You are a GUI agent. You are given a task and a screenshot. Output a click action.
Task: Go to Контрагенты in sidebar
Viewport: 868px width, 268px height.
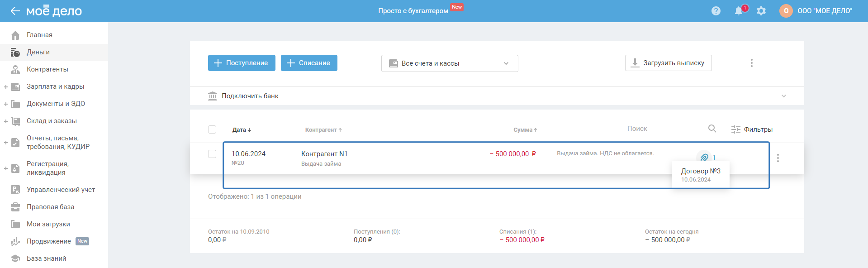pos(47,69)
